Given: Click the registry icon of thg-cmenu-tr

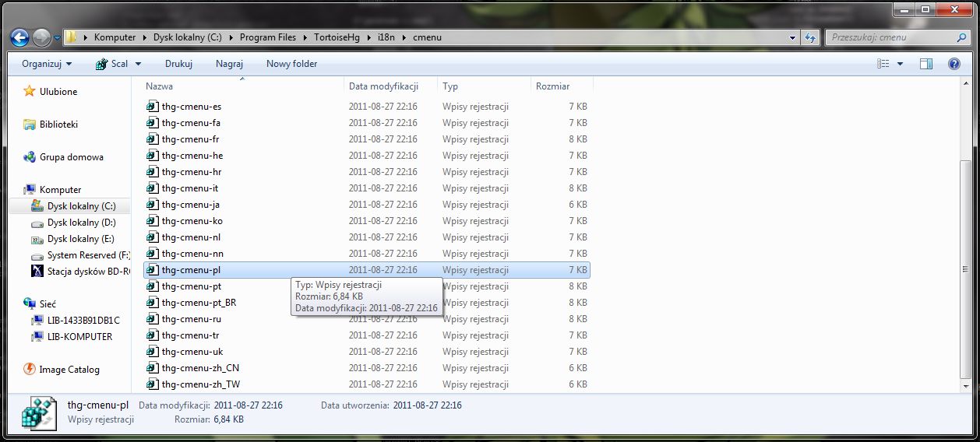Looking at the screenshot, I should [152, 335].
